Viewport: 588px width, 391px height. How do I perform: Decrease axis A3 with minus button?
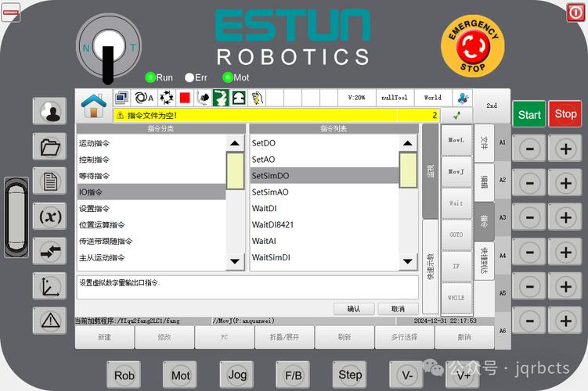(x=529, y=217)
